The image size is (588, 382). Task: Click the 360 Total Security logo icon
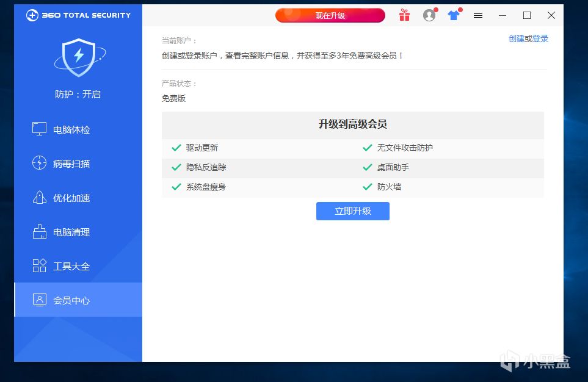32,15
